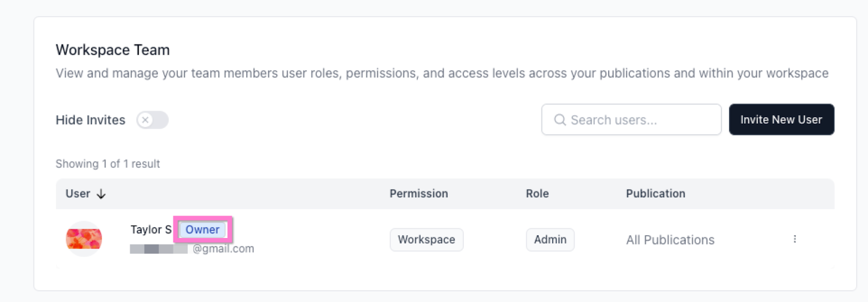Viewport: 868px width, 302px height.
Task: Select the Admin role tag
Action: [x=550, y=240]
